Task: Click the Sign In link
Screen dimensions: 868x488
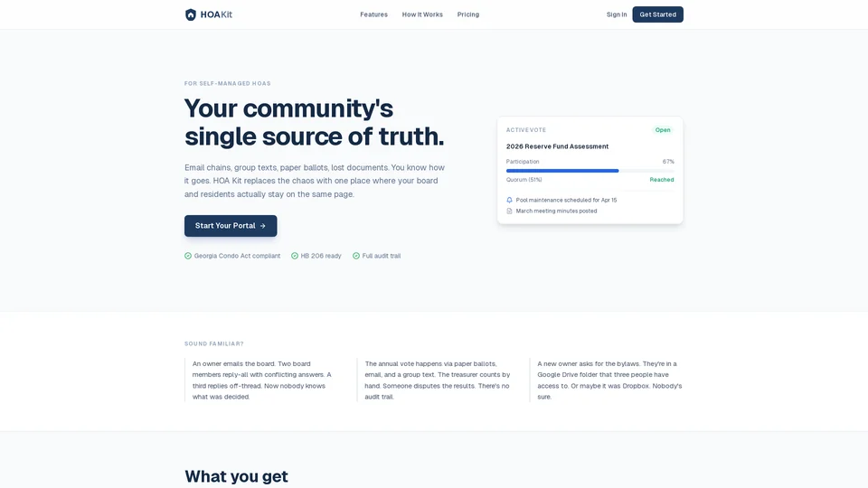Action: 617,14
